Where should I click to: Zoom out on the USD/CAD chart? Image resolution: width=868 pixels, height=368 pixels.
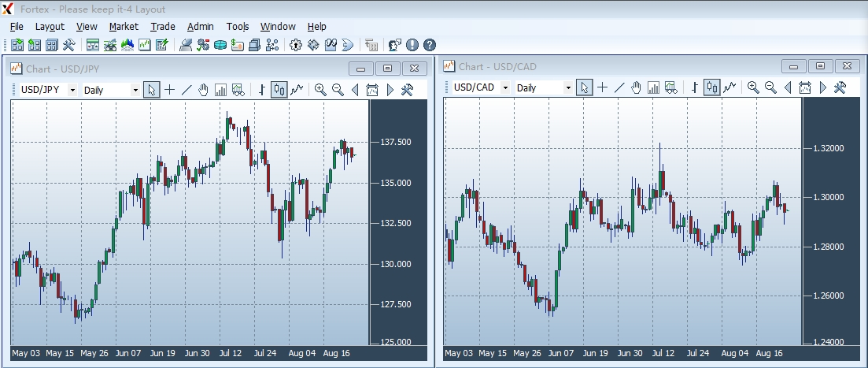pyautogui.click(x=770, y=87)
